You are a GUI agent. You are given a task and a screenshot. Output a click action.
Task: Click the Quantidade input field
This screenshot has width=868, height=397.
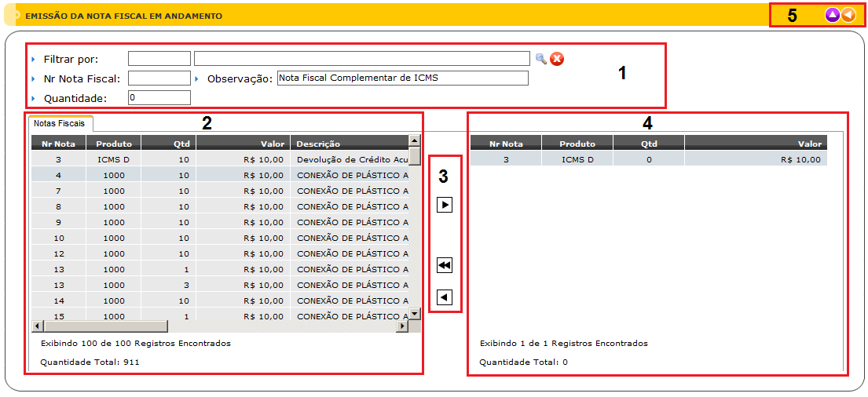pos(159,98)
